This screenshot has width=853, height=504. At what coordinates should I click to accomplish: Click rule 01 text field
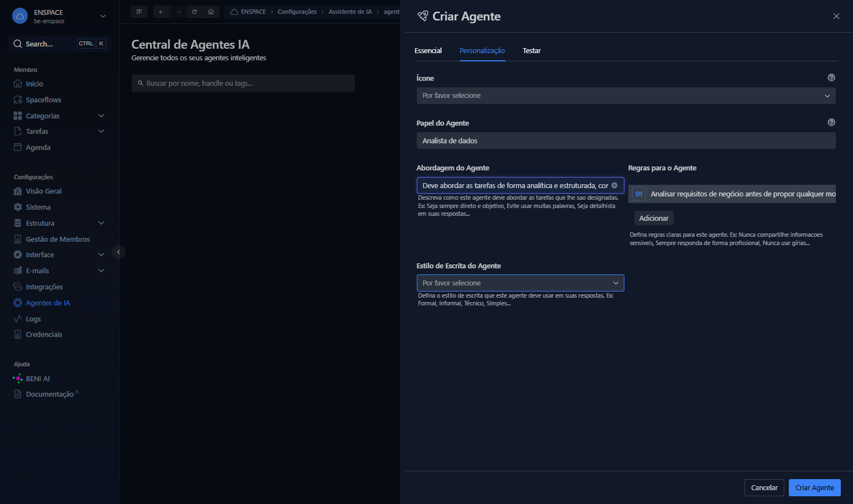(x=742, y=194)
